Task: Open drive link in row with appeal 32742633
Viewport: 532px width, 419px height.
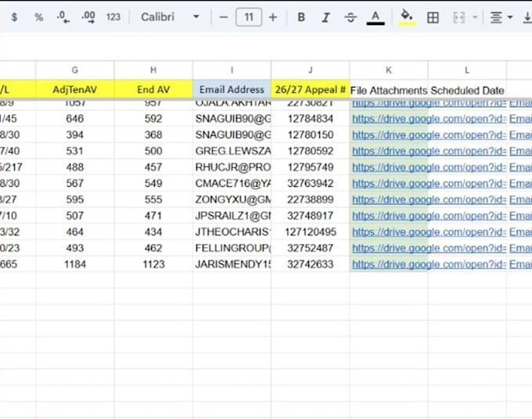Action: pyautogui.click(x=430, y=264)
